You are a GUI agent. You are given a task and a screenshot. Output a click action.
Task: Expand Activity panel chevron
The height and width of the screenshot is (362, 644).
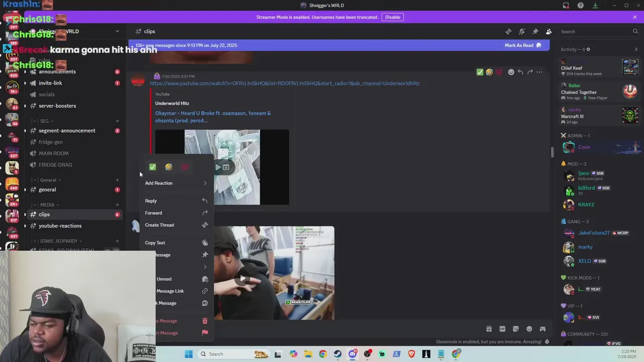pos(636,49)
